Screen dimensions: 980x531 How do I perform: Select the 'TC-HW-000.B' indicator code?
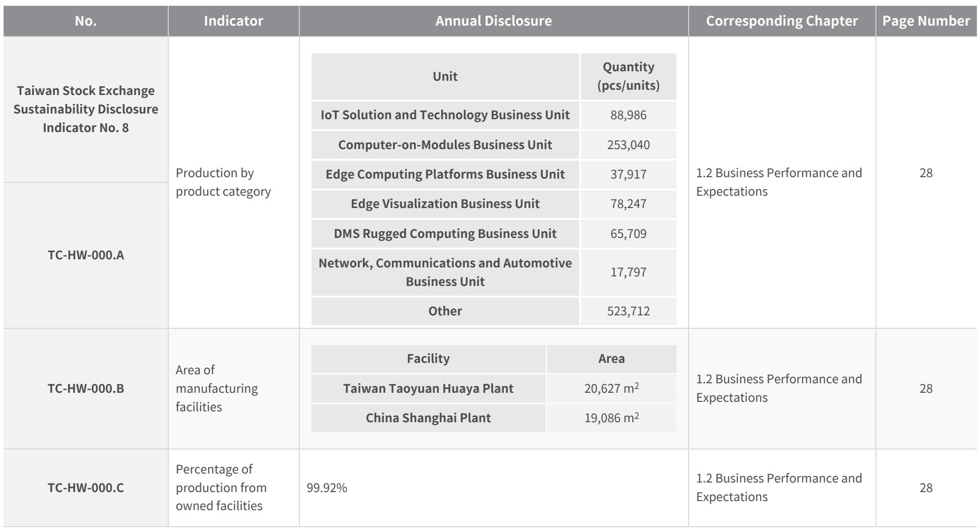pyautogui.click(x=86, y=389)
